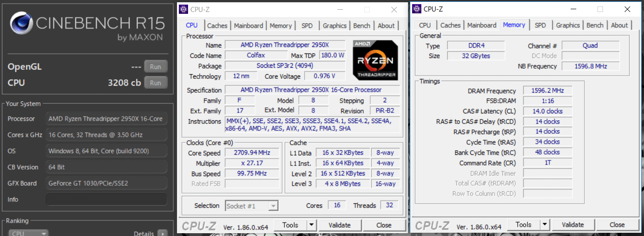Switch to SPD tab in right CPU-Z window
Screen dimensions: 644x236
point(540,25)
